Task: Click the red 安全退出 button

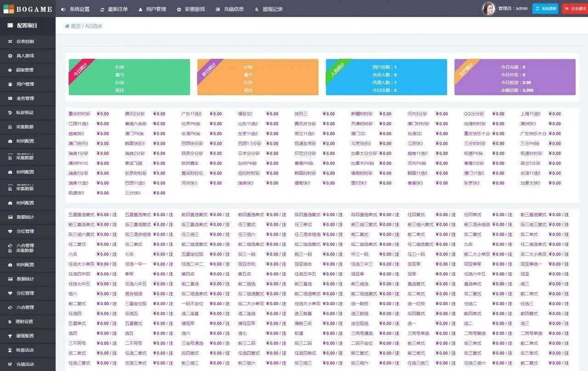Action: 575,9
